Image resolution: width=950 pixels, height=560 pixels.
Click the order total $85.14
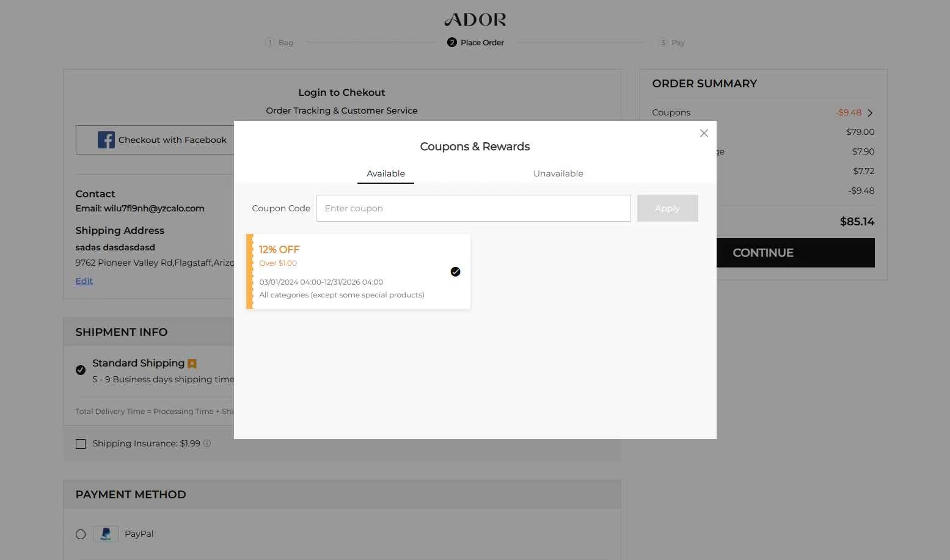[x=857, y=222]
